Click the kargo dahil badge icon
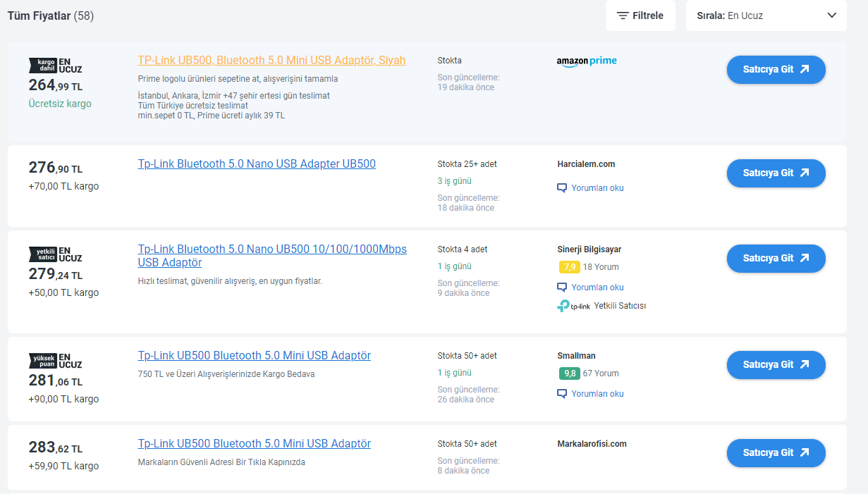This screenshot has width=868, height=494. (42, 66)
